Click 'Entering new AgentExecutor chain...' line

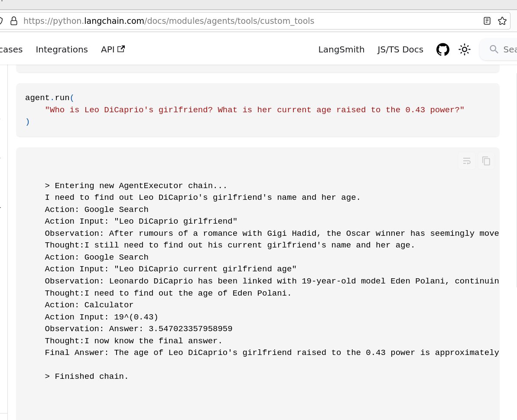136,186
